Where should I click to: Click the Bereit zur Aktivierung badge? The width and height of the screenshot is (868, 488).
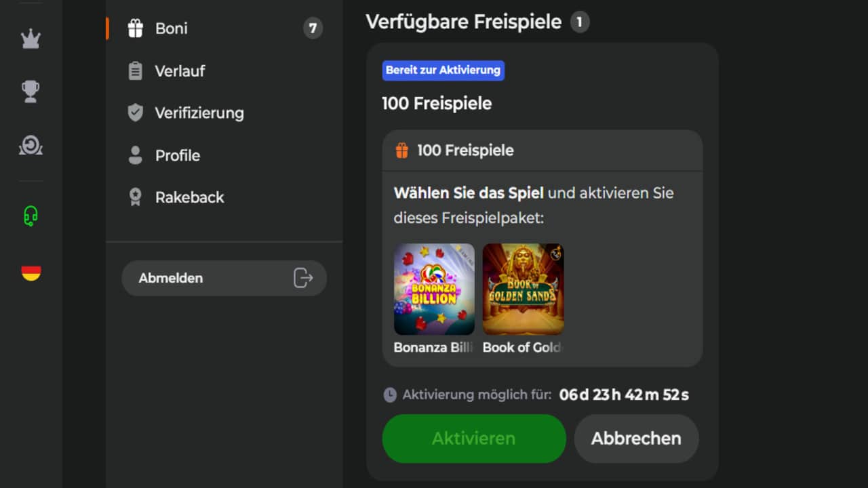click(443, 70)
